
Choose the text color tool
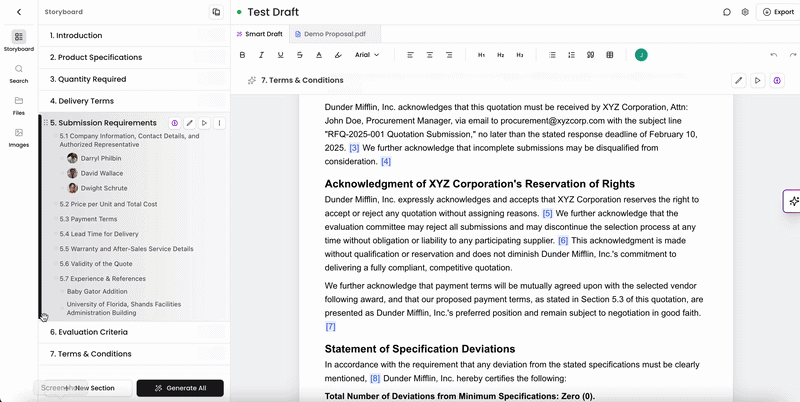(319, 55)
